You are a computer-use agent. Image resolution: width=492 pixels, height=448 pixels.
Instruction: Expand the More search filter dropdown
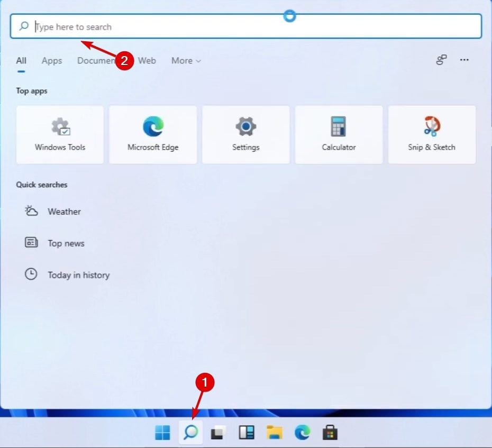[186, 60]
